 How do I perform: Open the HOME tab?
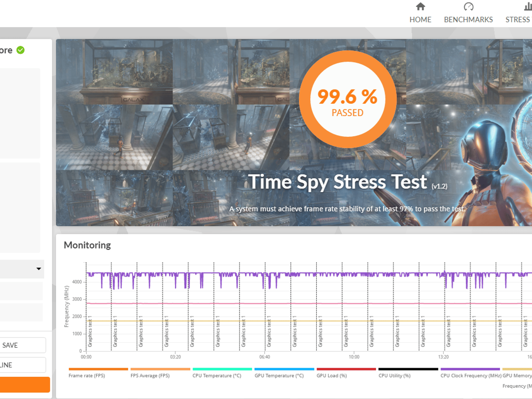(x=420, y=13)
